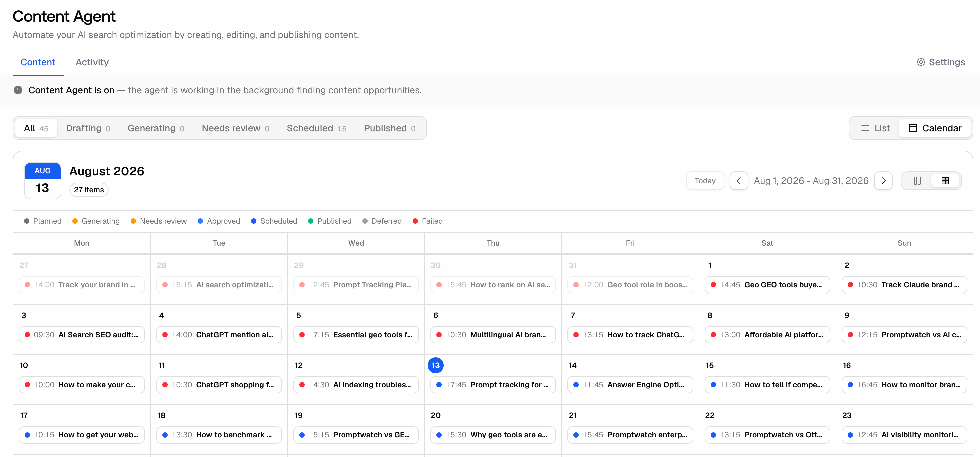The height and width of the screenshot is (457, 980).
Task: Open the 13:30 How to benchmark event
Action: click(x=219, y=435)
